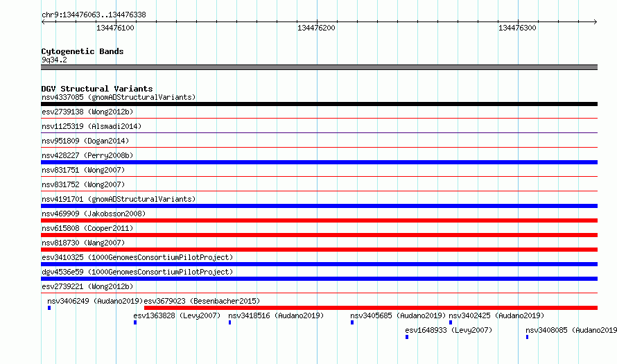Open esv2739221 (Wong2012b) variant label

(x=87, y=286)
